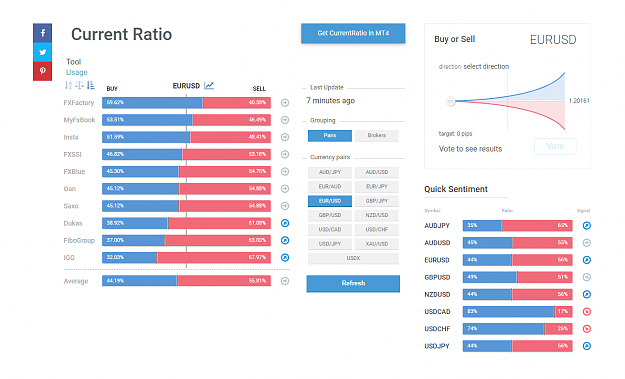Choose the USD/CAD currency pair
625x379 pixels.
[330, 230]
